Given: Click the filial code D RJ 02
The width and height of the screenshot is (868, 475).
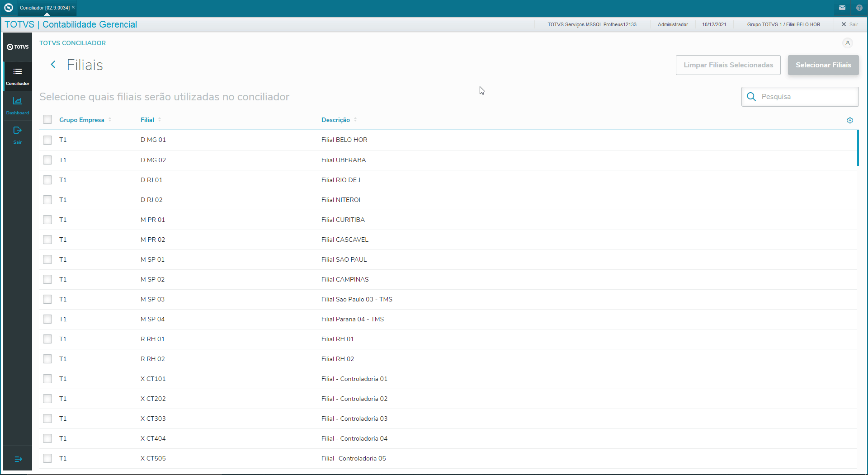Looking at the screenshot, I should [151, 200].
